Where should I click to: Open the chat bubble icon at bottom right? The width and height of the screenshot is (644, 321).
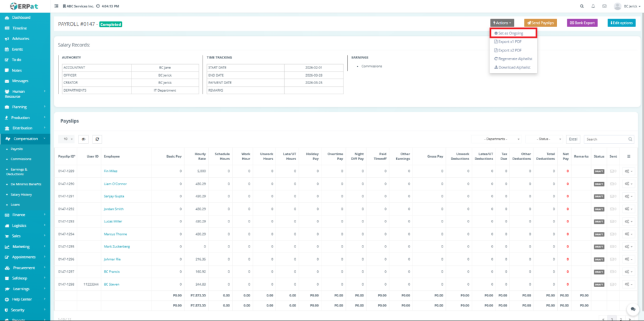coord(631,309)
